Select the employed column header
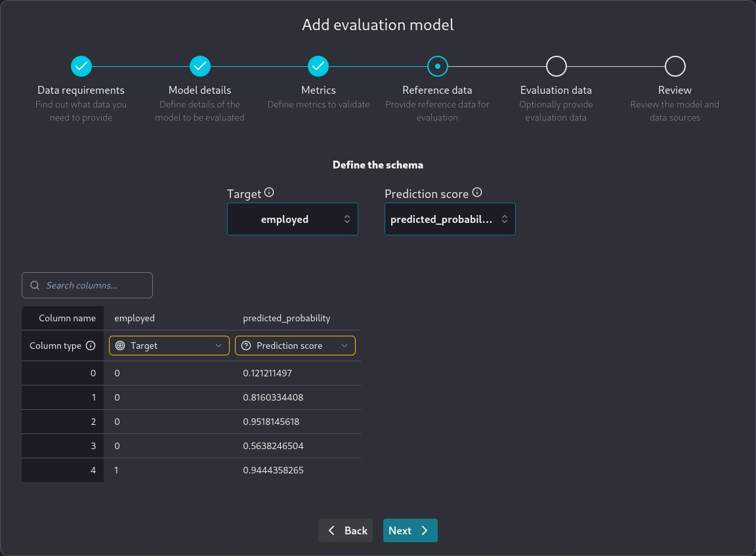 135,318
